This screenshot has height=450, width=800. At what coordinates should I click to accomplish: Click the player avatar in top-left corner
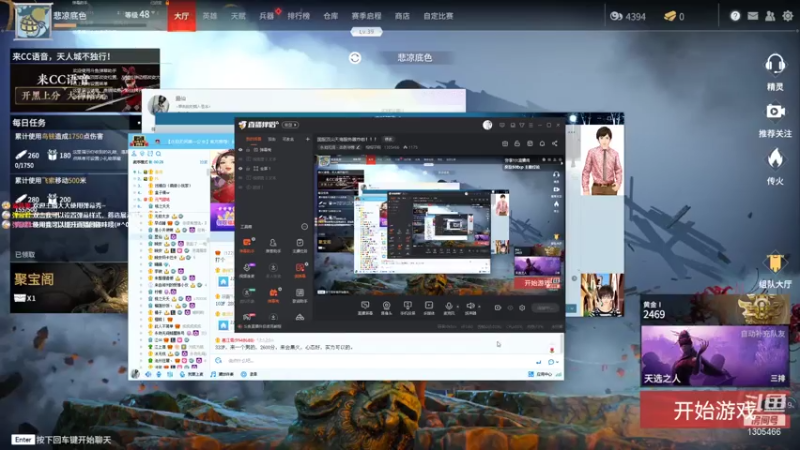pos(33,20)
